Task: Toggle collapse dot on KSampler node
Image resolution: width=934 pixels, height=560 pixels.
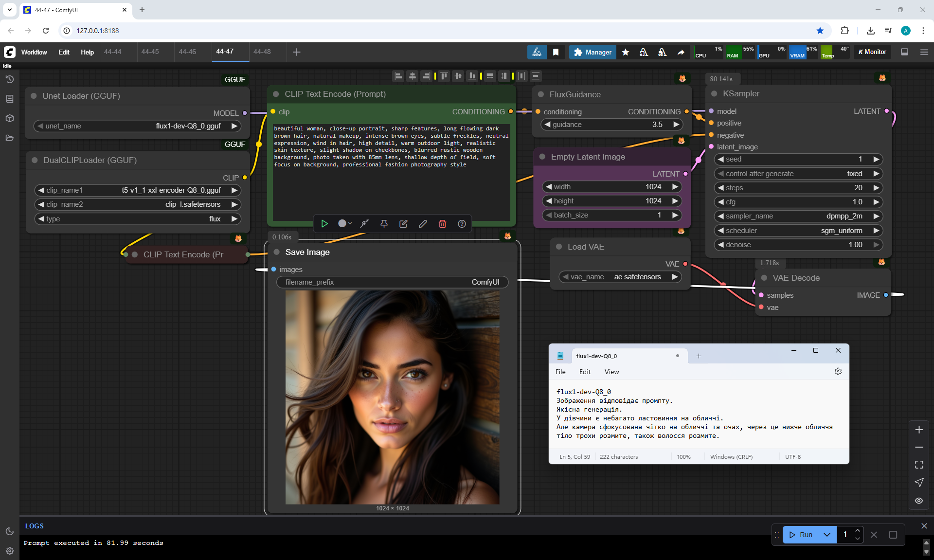Action: coord(714,94)
